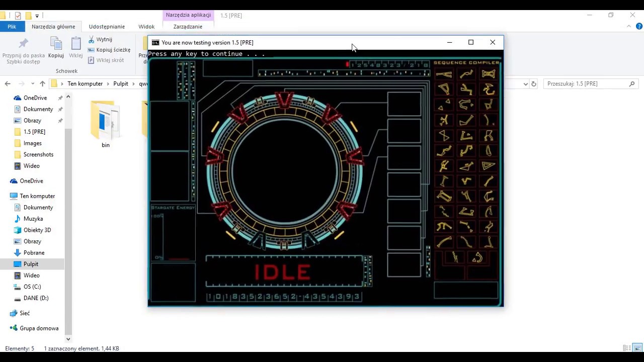Click the Wytnij scissors button
The width and height of the screenshot is (644, 362).
100,39
